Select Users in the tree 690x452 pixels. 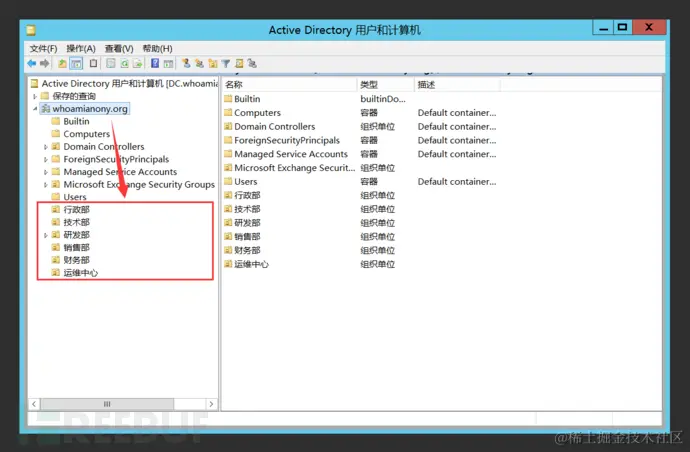pos(75,197)
